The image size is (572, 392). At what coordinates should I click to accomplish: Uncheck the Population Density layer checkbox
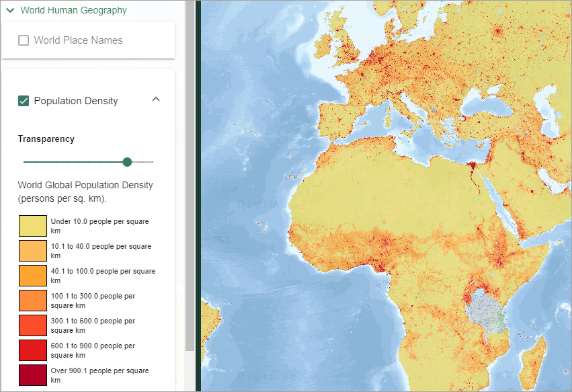click(x=24, y=101)
